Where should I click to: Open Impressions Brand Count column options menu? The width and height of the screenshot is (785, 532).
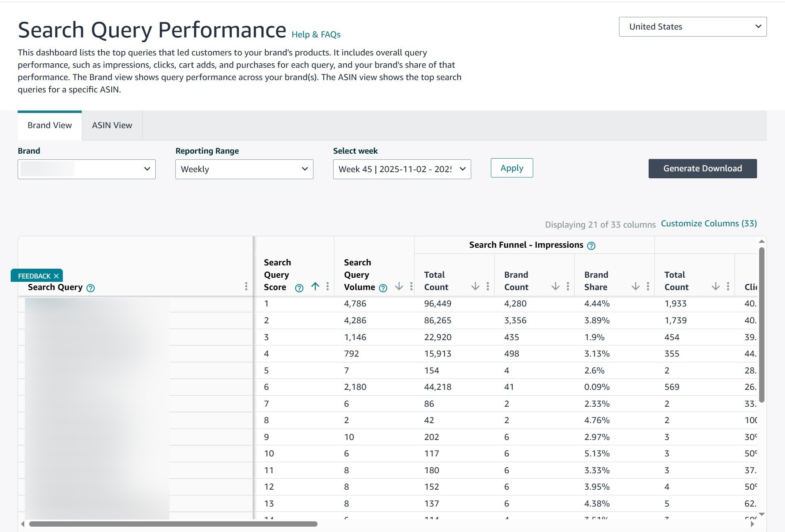568,286
